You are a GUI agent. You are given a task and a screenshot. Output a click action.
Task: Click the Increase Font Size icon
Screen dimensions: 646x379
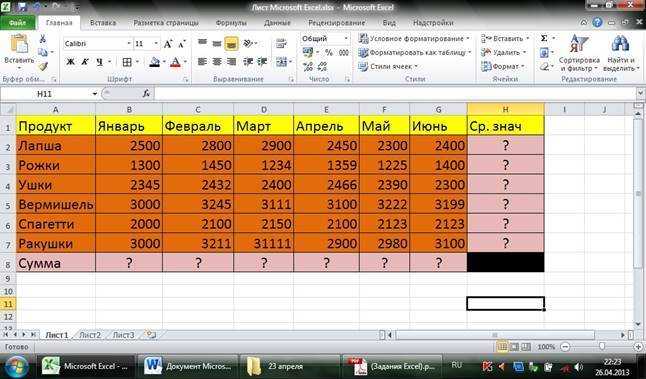click(x=168, y=44)
